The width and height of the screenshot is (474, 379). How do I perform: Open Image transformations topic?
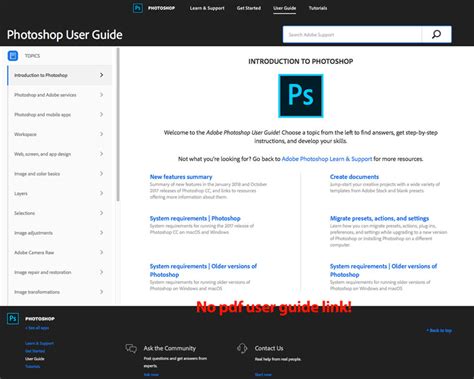pyautogui.click(x=60, y=292)
